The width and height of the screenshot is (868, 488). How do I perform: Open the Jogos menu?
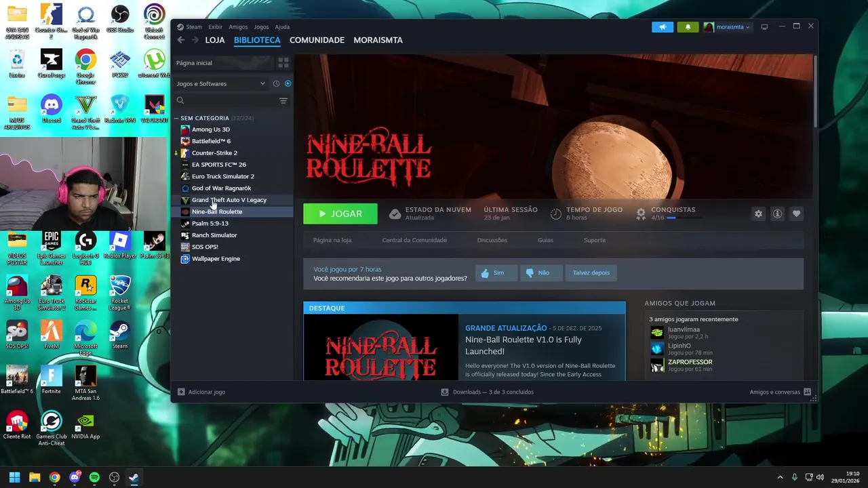[261, 27]
